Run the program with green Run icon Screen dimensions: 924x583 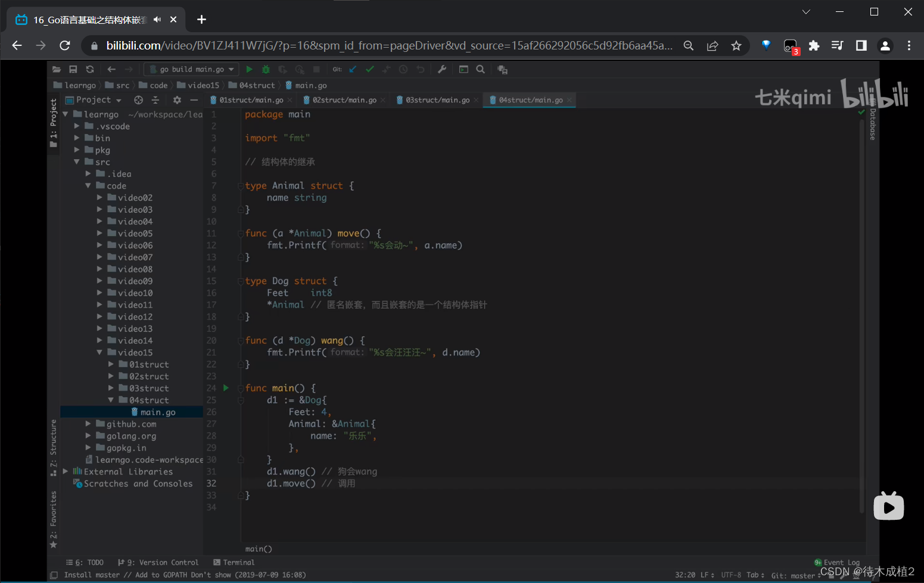250,69
